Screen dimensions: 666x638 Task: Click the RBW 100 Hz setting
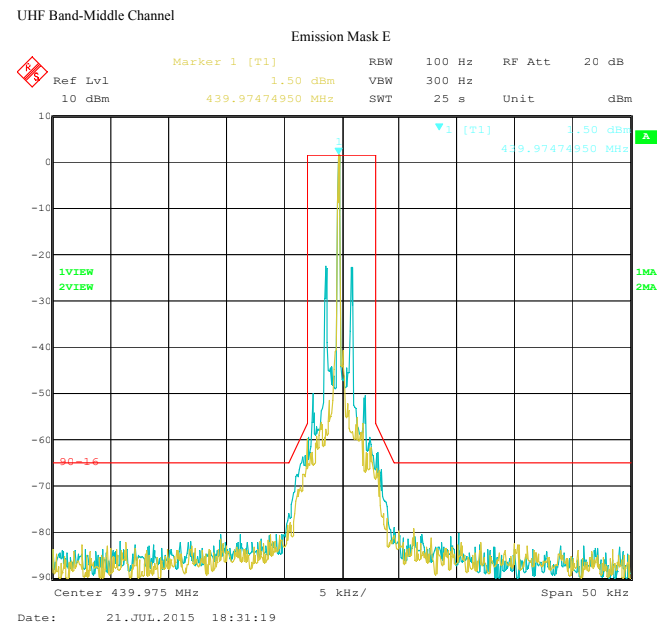pyautogui.click(x=420, y=62)
